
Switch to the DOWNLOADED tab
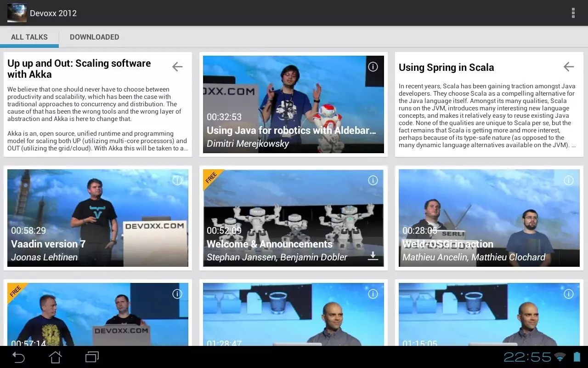(x=95, y=37)
